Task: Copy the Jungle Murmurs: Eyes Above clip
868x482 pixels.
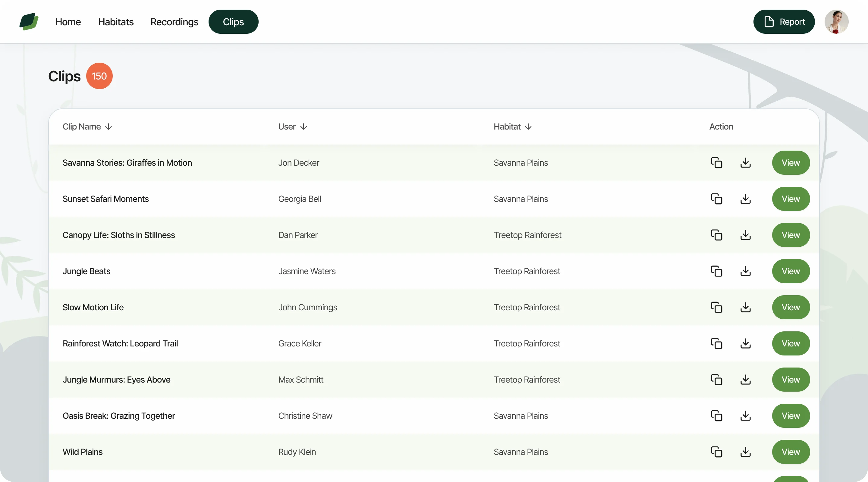Action: 716,380
